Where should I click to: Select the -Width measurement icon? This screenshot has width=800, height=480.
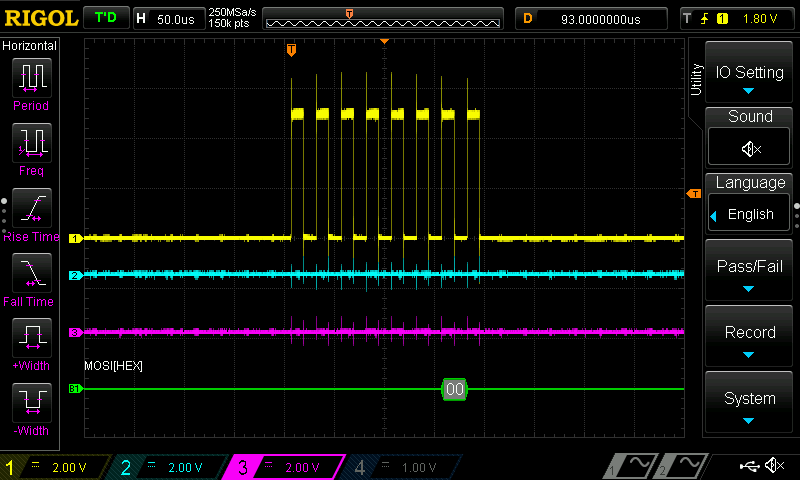(32, 402)
